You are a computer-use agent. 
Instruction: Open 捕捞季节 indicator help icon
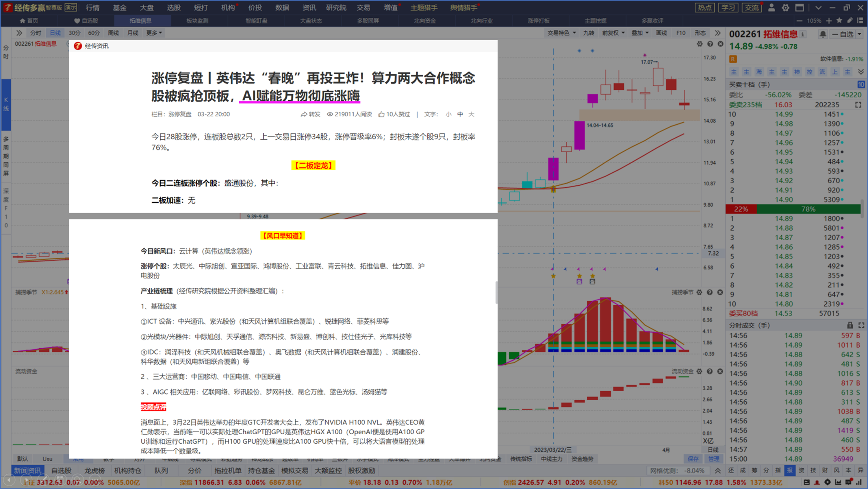point(710,292)
